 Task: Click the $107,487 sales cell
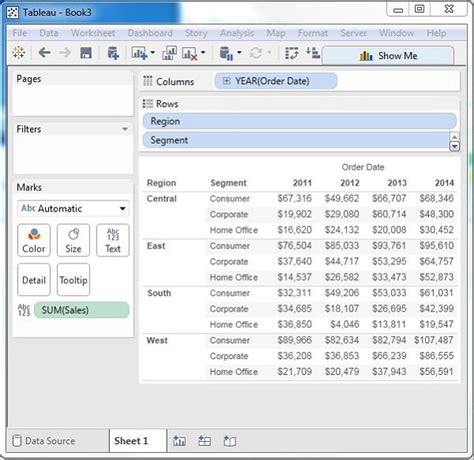[434, 340]
